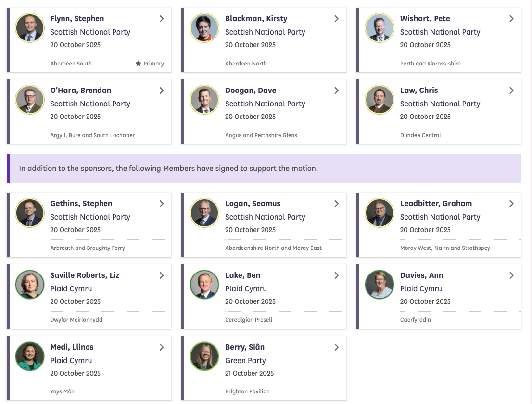The image size is (532, 404).
Task: Click the Primary star icon
Action: click(139, 64)
